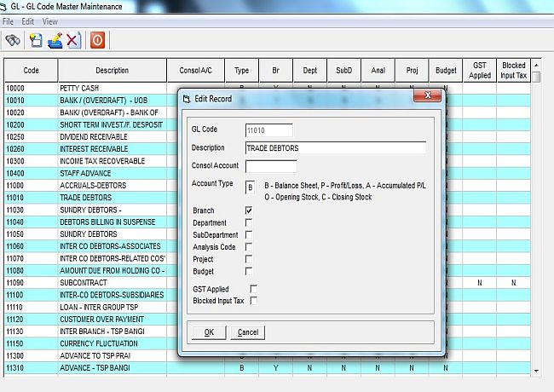Viewport: 554px width, 392px height.
Task: Click the scrollbar down arrow
Action: pos(536,372)
